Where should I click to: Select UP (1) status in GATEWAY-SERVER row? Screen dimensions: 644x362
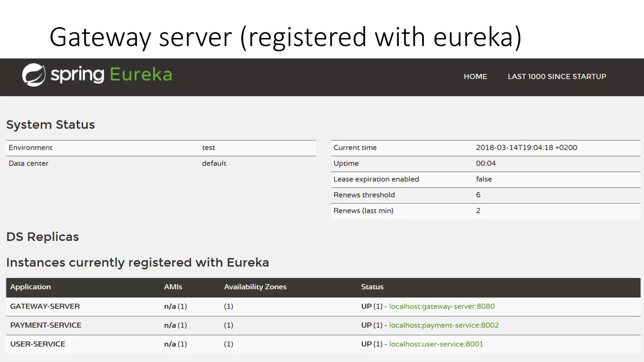tap(372, 306)
